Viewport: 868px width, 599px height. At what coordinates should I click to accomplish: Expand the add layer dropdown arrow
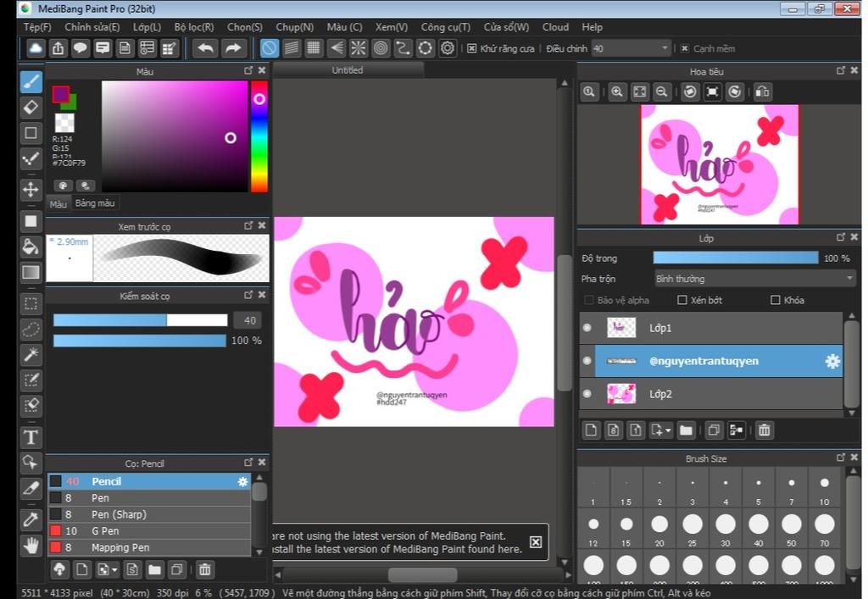coord(669,430)
